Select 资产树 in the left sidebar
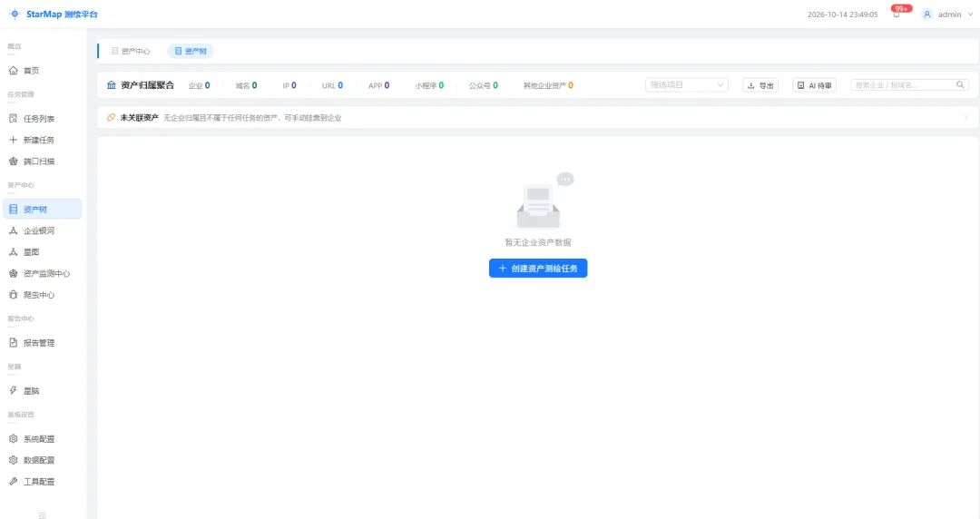 [x=43, y=209]
